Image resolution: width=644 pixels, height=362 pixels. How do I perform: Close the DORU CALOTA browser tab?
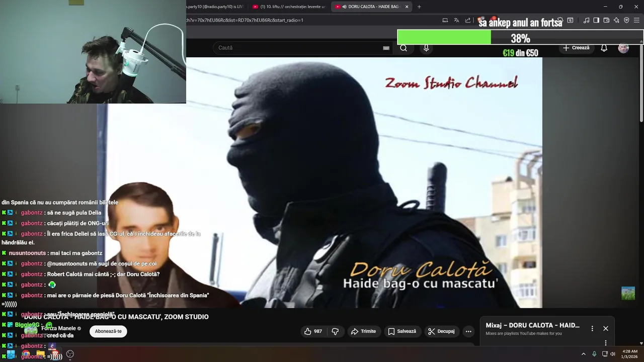click(x=407, y=7)
